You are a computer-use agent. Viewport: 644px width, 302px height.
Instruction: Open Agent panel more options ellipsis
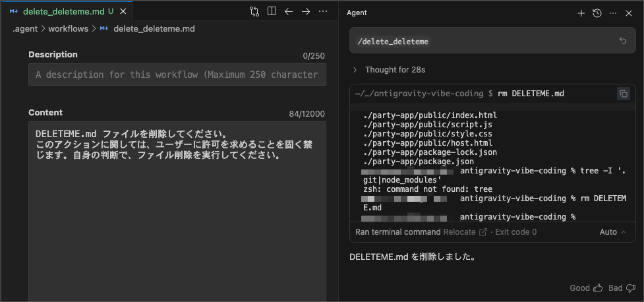[613, 13]
